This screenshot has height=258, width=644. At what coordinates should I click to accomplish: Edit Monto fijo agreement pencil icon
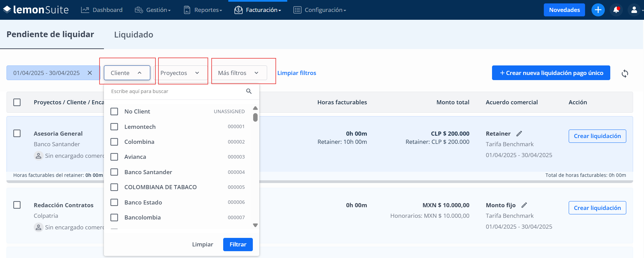[524, 205]
